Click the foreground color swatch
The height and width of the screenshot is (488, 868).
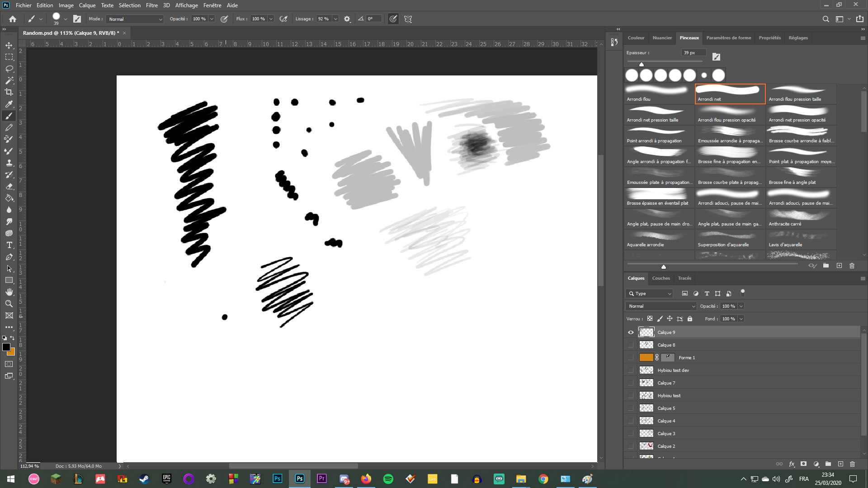coord(7,347)
